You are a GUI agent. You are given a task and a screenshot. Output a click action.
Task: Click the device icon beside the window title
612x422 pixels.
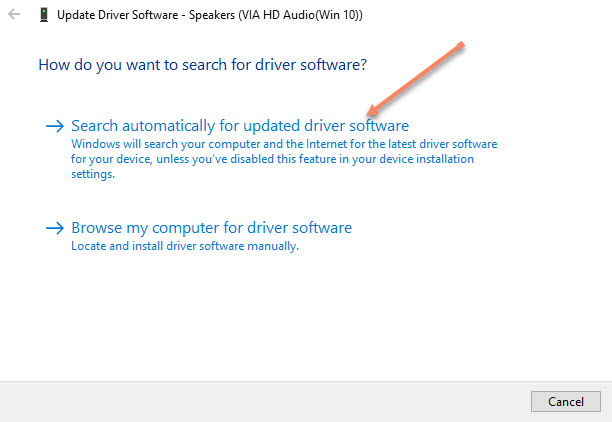tap(42, 15)
